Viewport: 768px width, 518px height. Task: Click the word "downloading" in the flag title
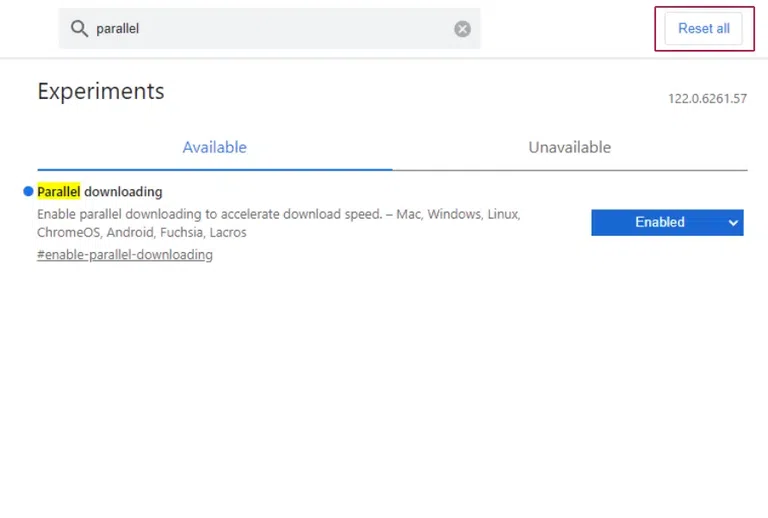pos(123,191)
